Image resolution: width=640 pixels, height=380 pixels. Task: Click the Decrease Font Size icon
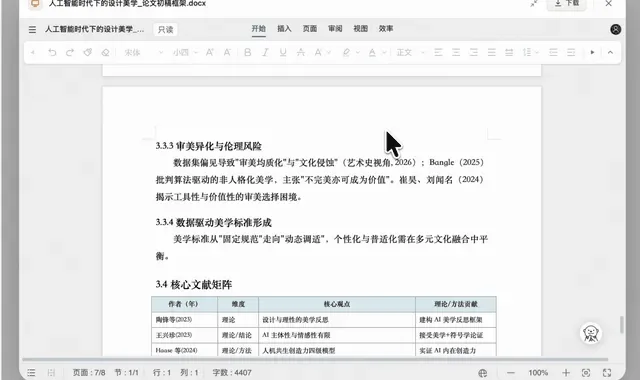[x=227, y=52]
